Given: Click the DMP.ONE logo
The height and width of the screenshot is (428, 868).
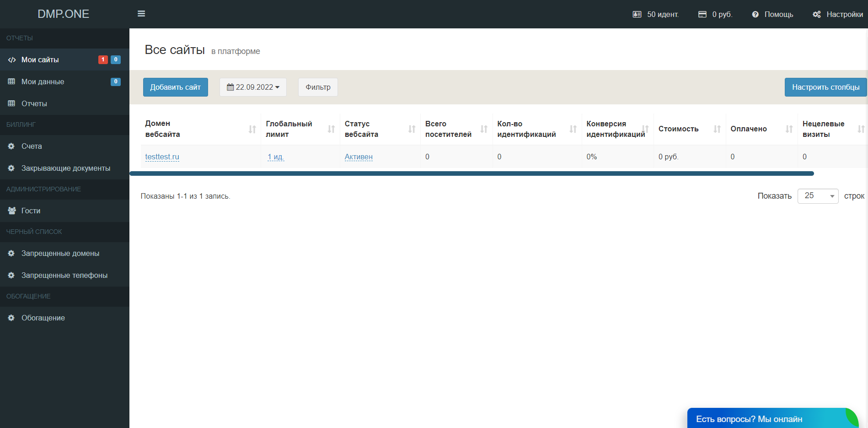Looking at the screenshot, I should pyautogui.click(x=64, y=14).
